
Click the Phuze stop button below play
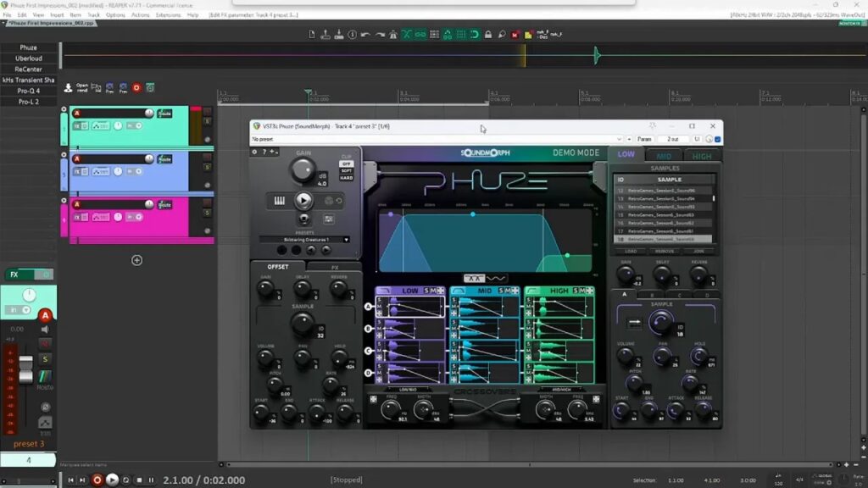coord(303,219)
